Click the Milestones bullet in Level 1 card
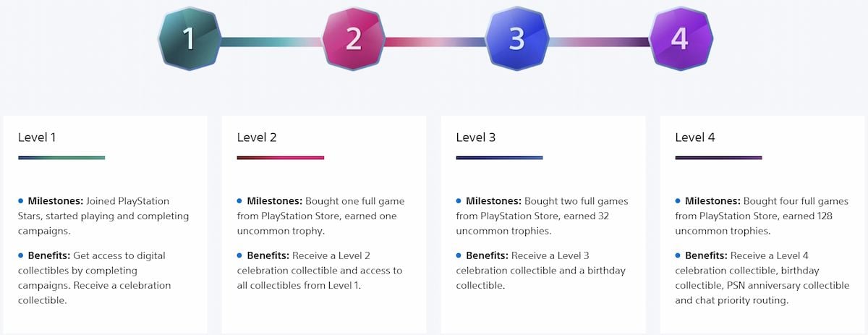 [x=21, y=200]
